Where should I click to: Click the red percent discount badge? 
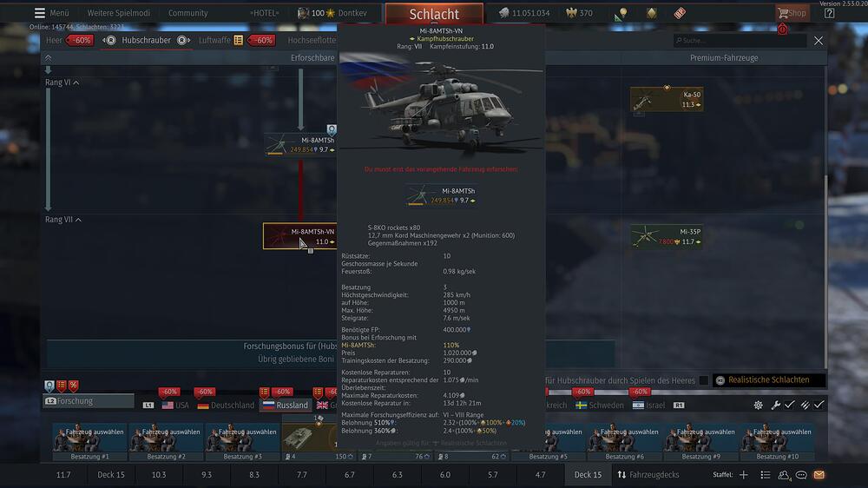[x=74, y=386]
